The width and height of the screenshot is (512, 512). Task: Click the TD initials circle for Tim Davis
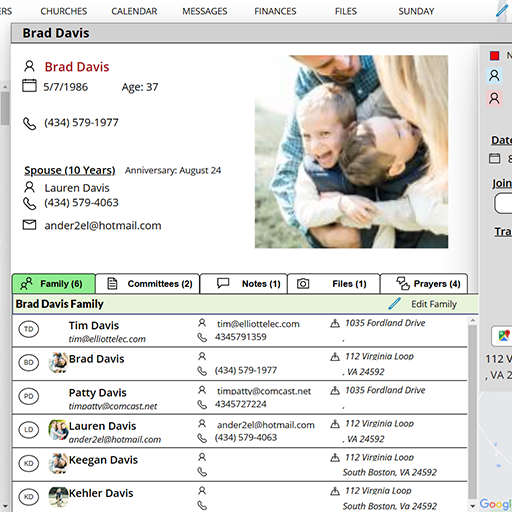(29, 329)
